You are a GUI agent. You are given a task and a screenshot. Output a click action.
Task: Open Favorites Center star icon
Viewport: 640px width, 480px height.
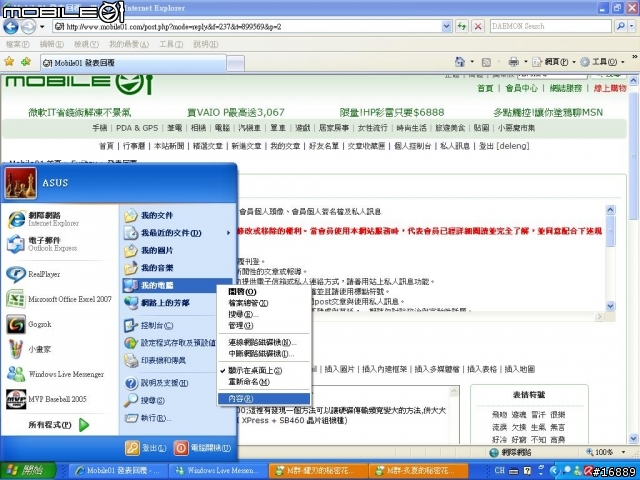[9, 62]
